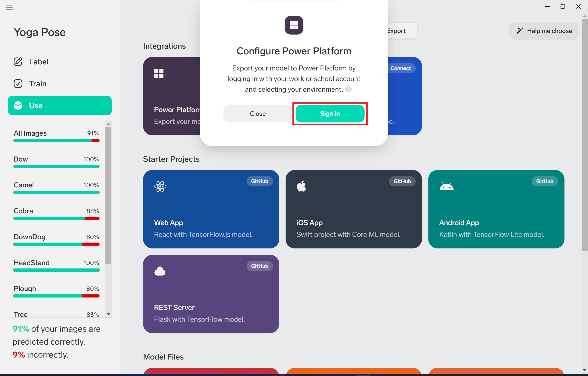Image resolution: width=588 pixels, height=376 pixels.
Task: Click label list scroll down arrow
Action: coord(108,314)
